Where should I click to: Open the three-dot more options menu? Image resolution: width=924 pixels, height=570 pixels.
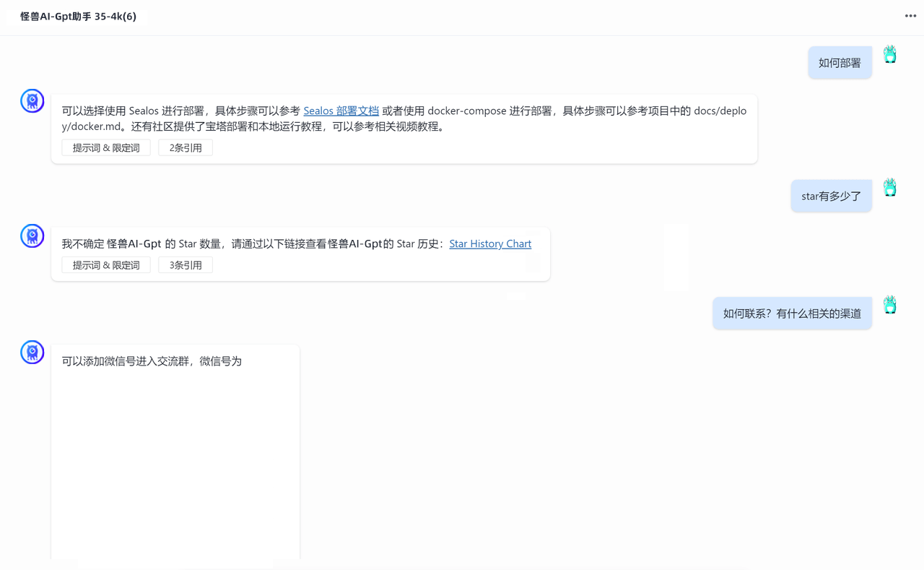coord(910,16)
